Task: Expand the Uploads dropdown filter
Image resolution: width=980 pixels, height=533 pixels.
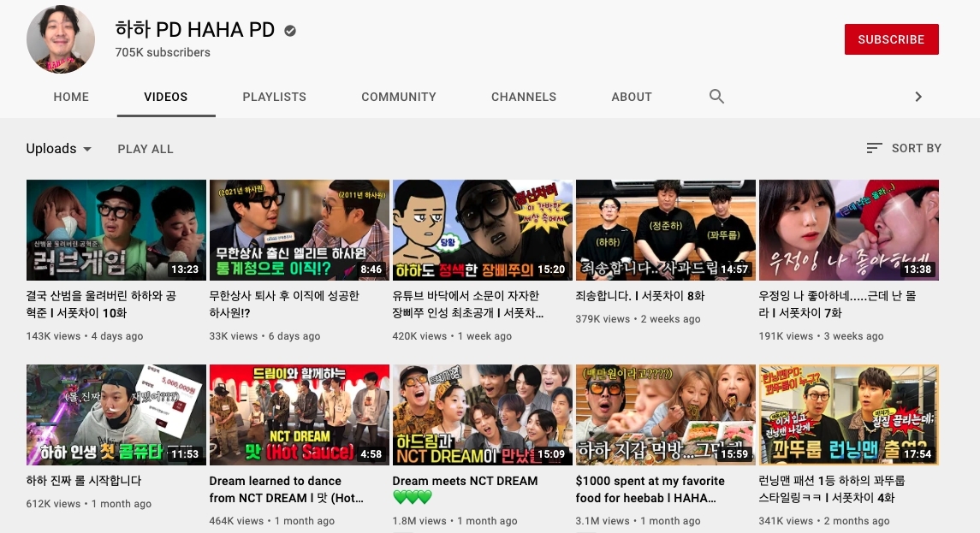Action: pyautogui.click(x=59, y=149)
